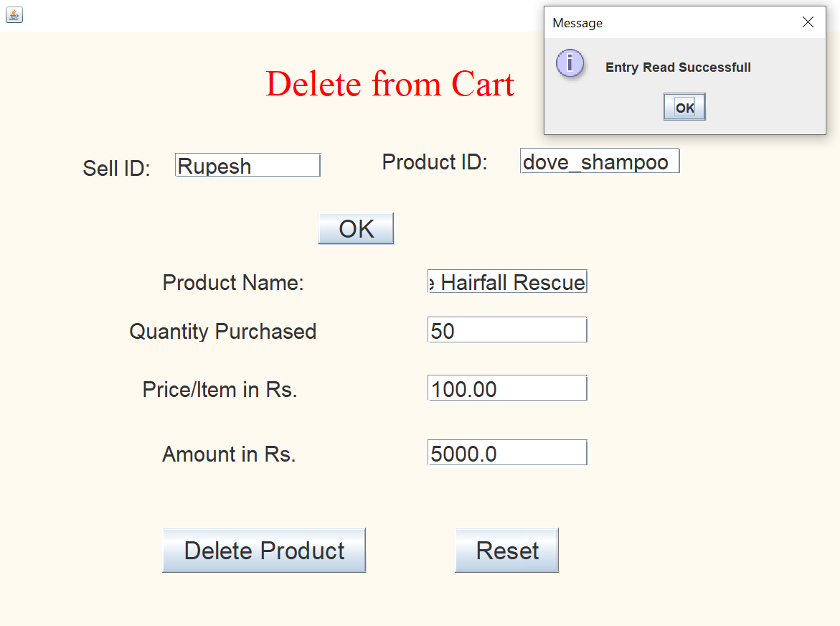Image resolution: width=840 pixels, height=626 pixels.
Task: Click the large OK button below Sell ID
Action: (356, 228)
